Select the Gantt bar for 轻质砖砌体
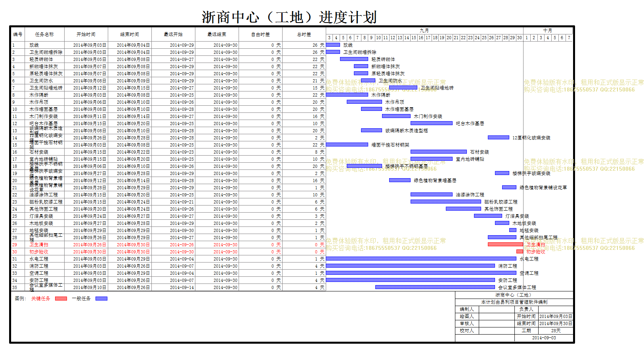The width and height of the screenshot is (644, 352). (x=354, y=59)
